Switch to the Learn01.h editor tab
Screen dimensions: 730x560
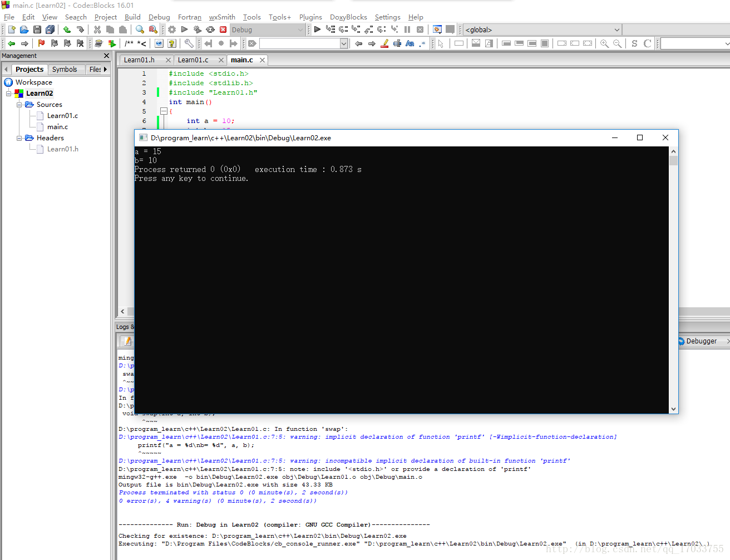coord(139,60)
